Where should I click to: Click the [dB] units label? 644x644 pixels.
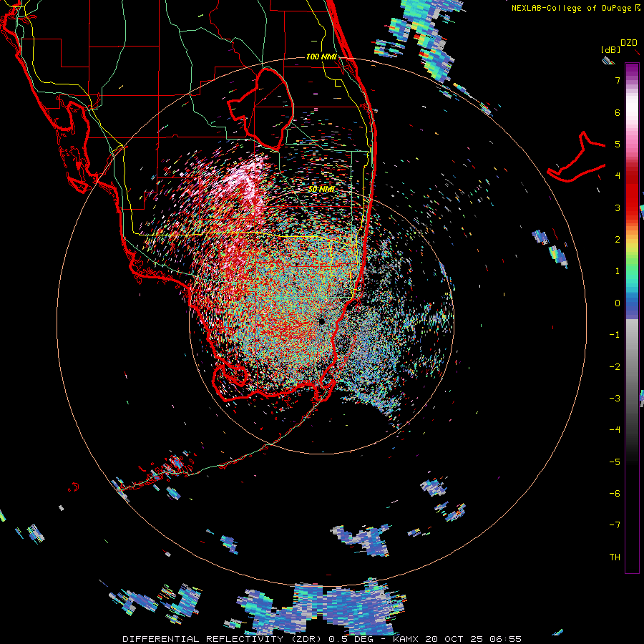point(610,50)
